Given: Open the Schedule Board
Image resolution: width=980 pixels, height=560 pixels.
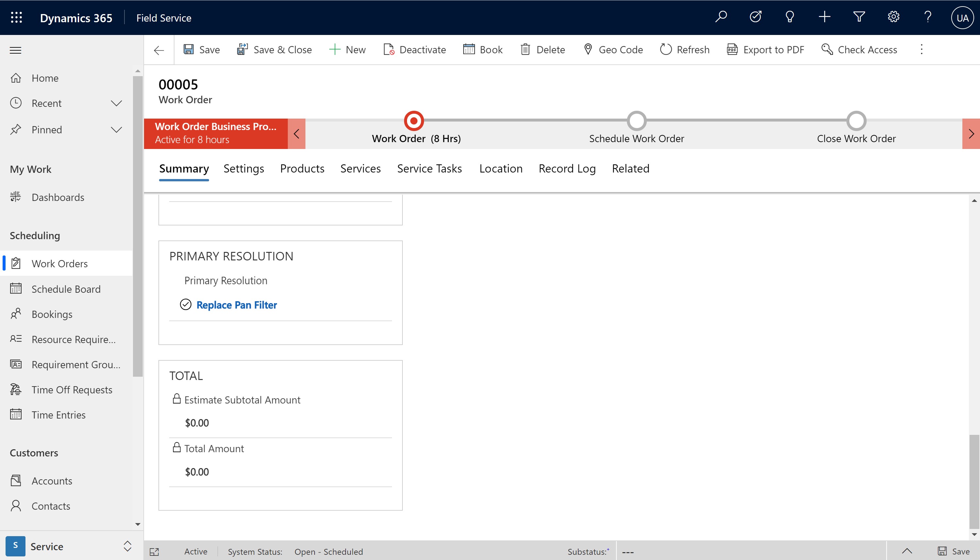Looking at the screenshot, I should click(x=66, y=289).
